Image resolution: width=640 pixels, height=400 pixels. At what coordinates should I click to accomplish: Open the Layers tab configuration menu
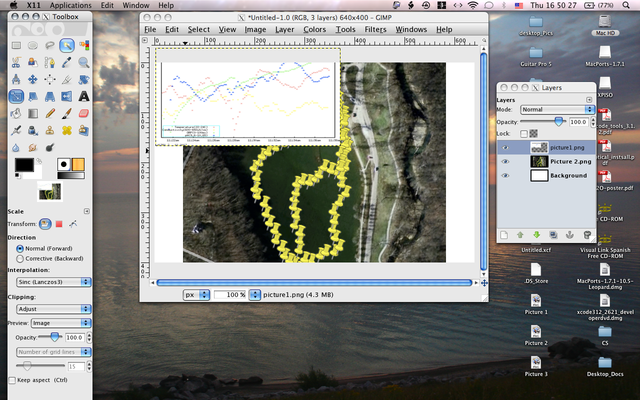tap(589, 100)
